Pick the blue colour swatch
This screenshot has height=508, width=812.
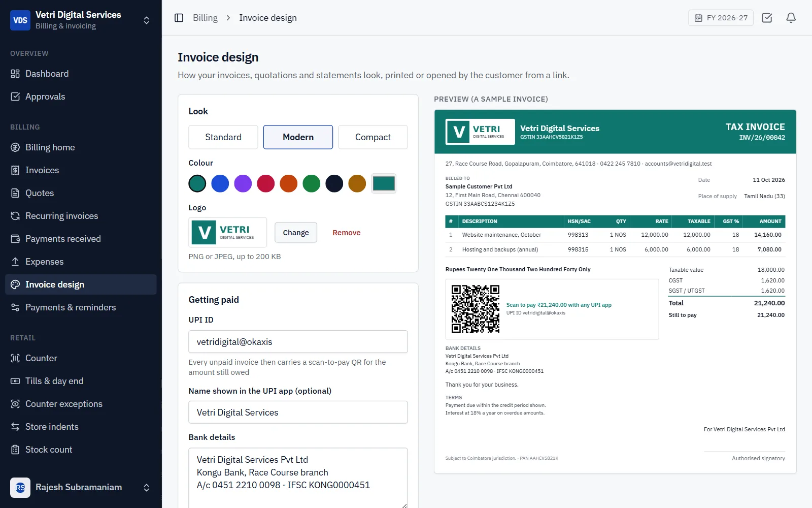pyautogui.click(x=220, y=183)
